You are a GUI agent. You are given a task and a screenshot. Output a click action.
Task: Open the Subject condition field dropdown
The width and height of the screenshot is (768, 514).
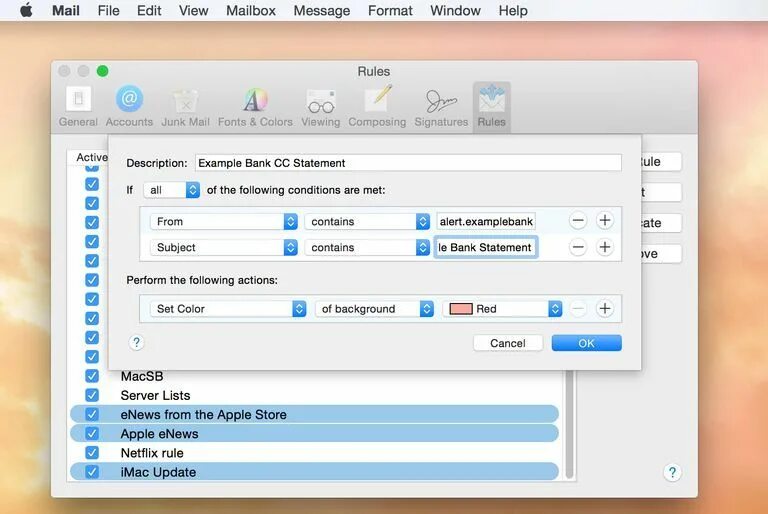pyautogui.click(x=224, y=247)
